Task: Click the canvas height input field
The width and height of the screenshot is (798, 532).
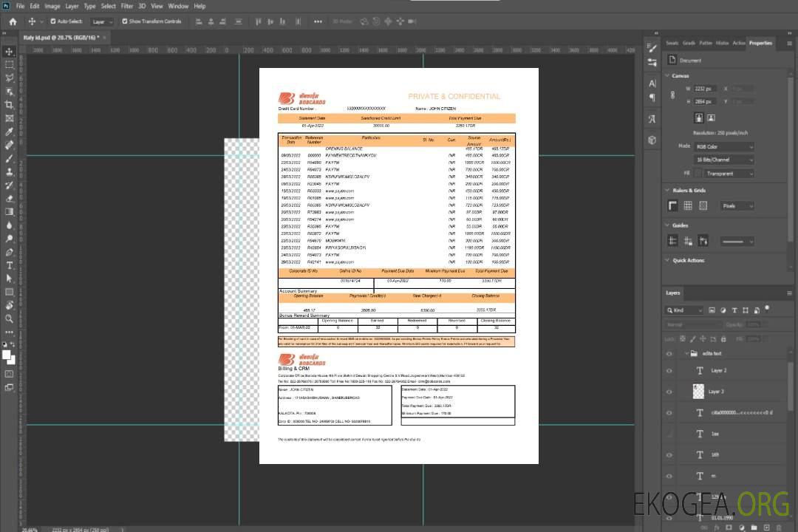Action: tap(706, 102)
